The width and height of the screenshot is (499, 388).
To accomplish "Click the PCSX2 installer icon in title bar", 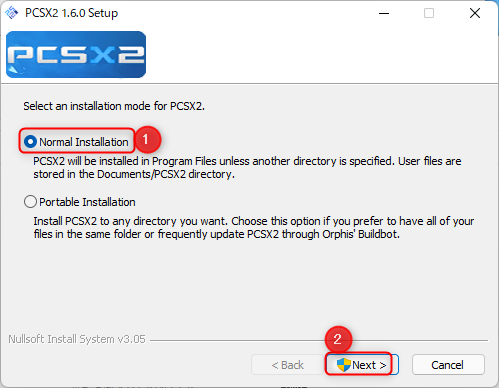I will point(12,13).
